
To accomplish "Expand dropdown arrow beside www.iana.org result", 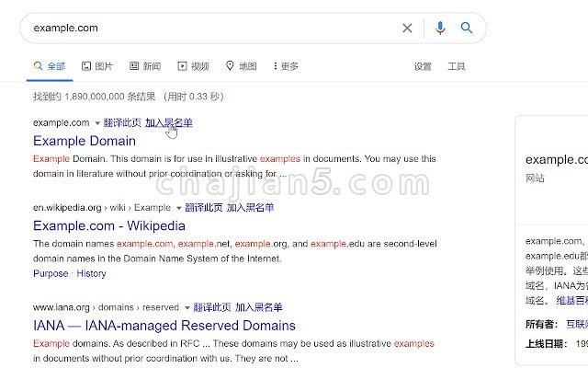I will click(187, 308).
